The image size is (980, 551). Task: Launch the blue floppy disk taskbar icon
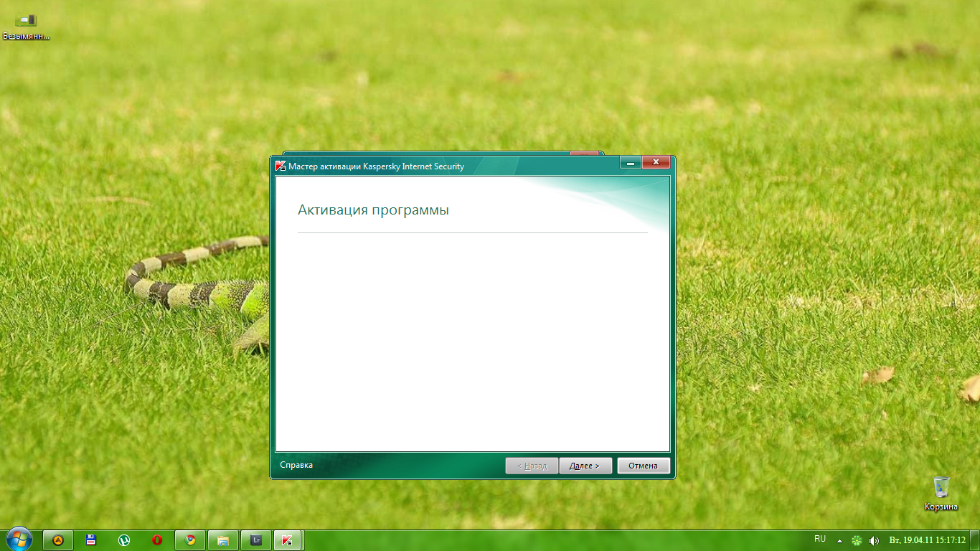(x=91, y=540)
